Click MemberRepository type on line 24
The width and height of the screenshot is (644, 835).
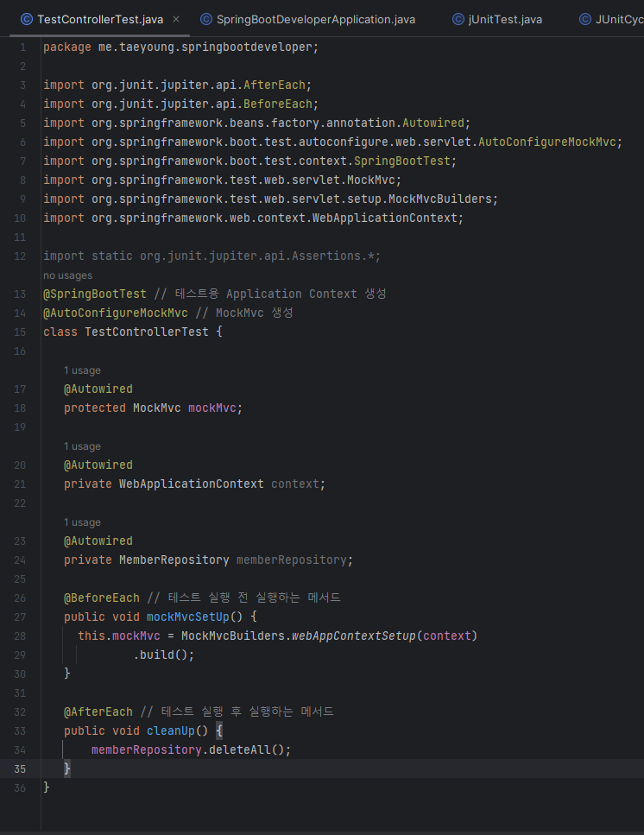click(x=174, y=560)
